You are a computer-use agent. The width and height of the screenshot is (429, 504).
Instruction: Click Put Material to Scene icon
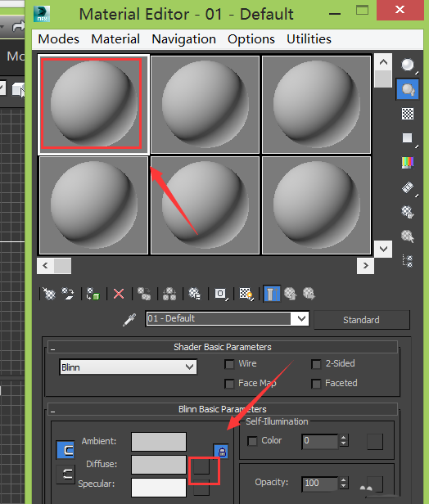pos(68,294)
